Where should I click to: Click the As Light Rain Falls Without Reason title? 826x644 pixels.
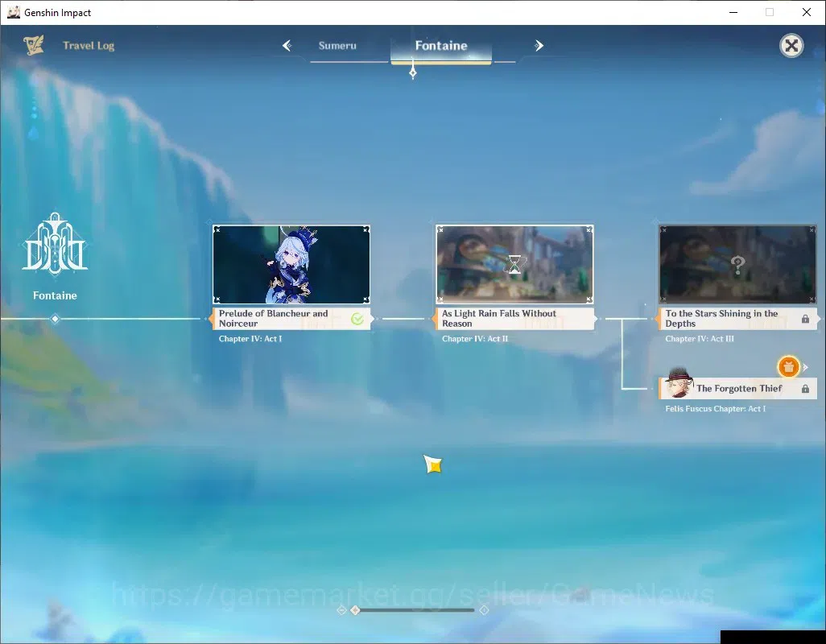point(499,319)
